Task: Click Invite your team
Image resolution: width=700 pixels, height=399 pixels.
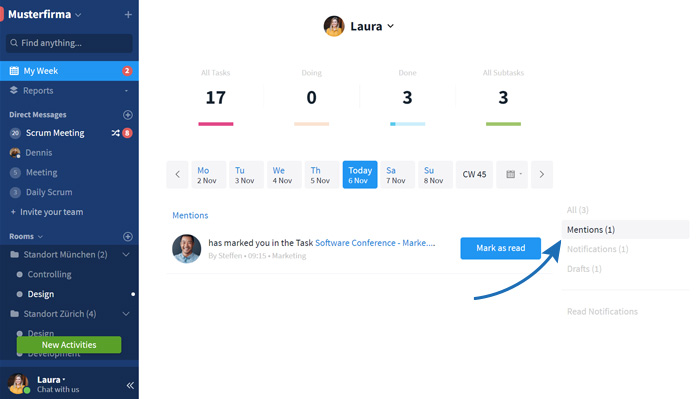Action: pos(47,212)
